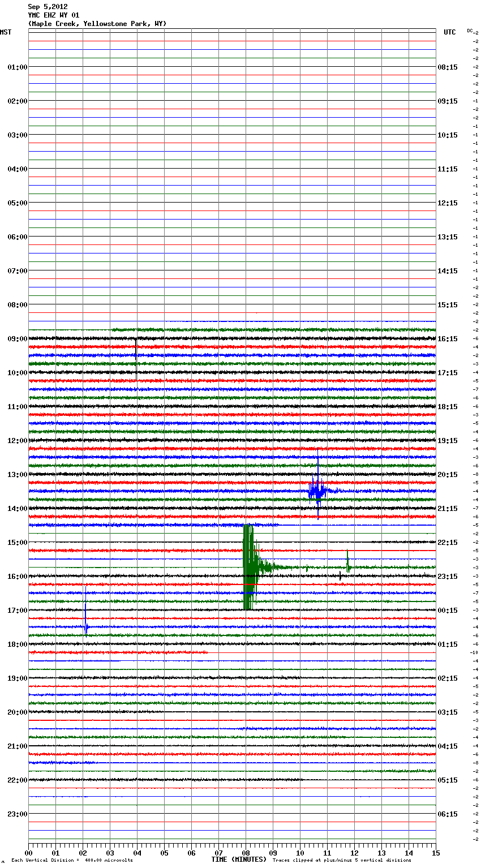
Task: Click the DC offset column header
Action: [x=470, y=31]
